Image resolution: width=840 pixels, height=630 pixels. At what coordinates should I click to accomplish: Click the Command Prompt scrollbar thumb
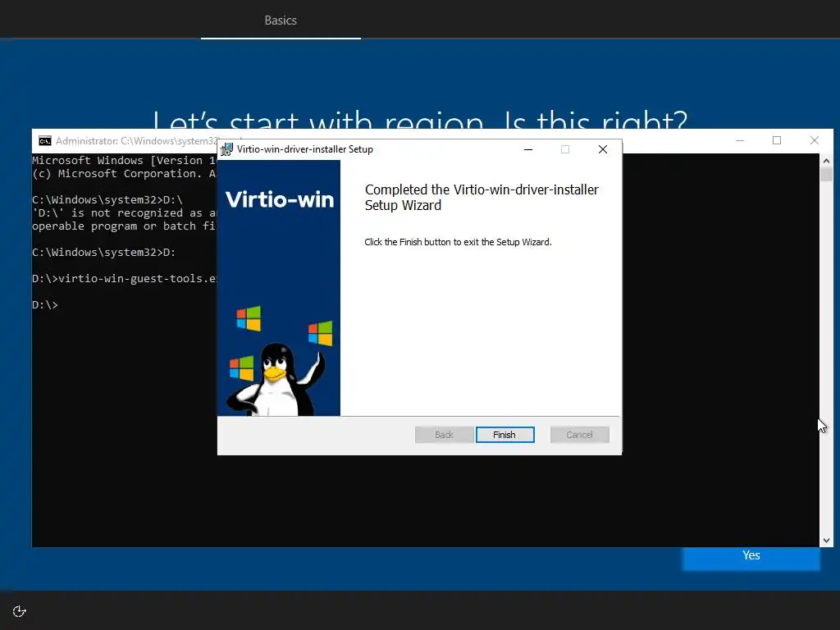tap(826, 174)
